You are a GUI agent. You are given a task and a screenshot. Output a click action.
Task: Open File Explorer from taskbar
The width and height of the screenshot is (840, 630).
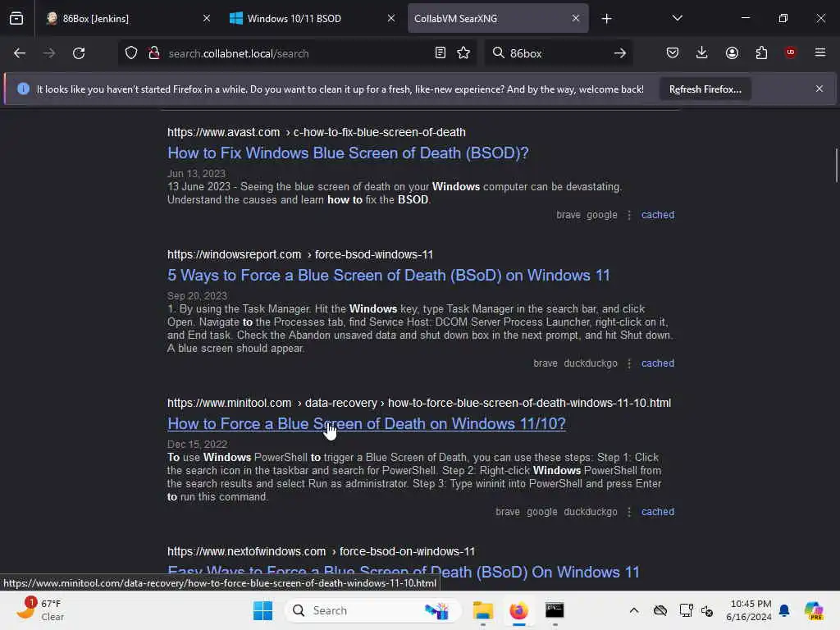coord(482,610)
